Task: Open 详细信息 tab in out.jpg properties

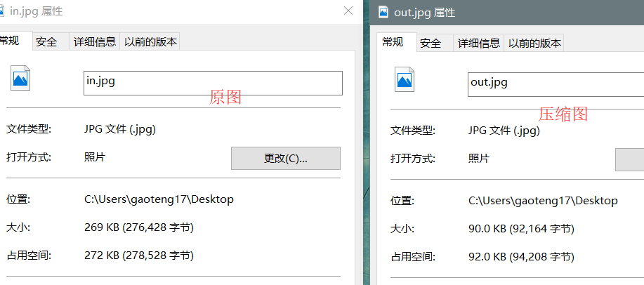Action: [x=479, y=44]
